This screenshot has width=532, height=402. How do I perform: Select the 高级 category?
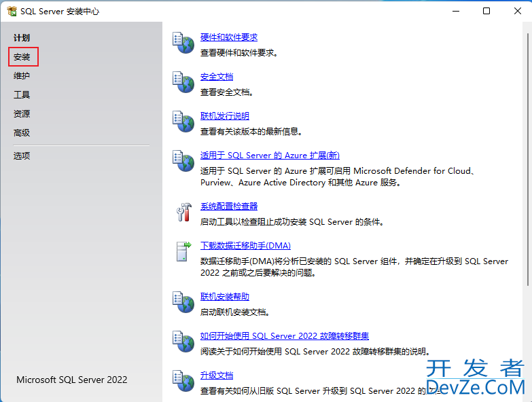click(x=22, y=132)
